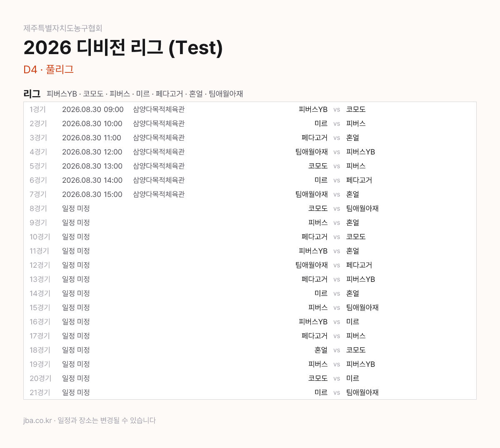500x448 pixels.
Task: Click 미르 home team in 14경기
Action: pos(321,294)
